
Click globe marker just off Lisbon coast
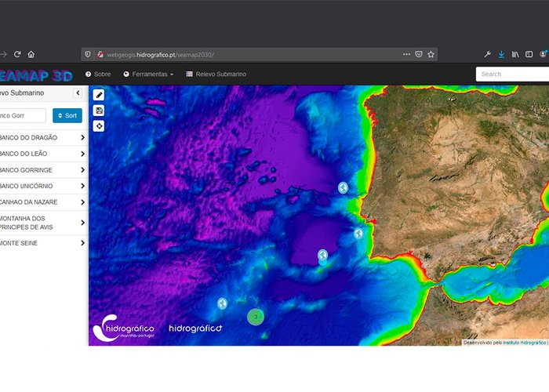point(358,234)
